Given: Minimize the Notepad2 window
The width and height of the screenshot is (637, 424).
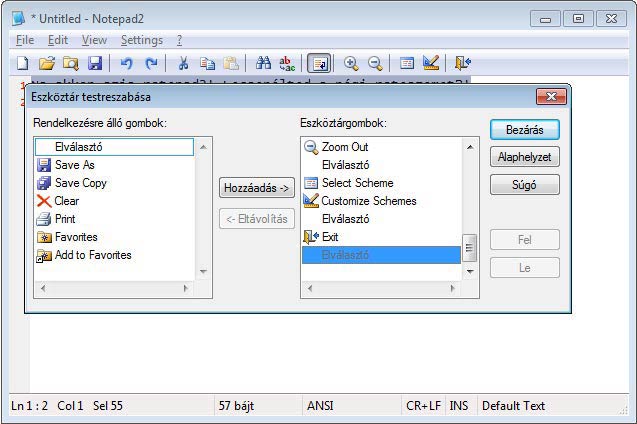Looking at the screenshot, I should coord(545,19).
